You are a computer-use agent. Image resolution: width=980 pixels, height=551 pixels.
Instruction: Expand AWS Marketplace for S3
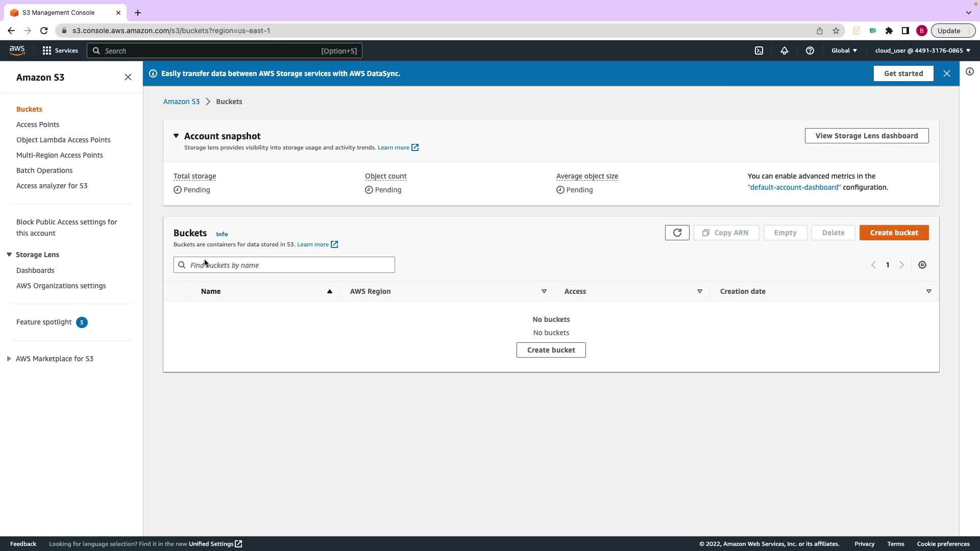pos(9,359)
